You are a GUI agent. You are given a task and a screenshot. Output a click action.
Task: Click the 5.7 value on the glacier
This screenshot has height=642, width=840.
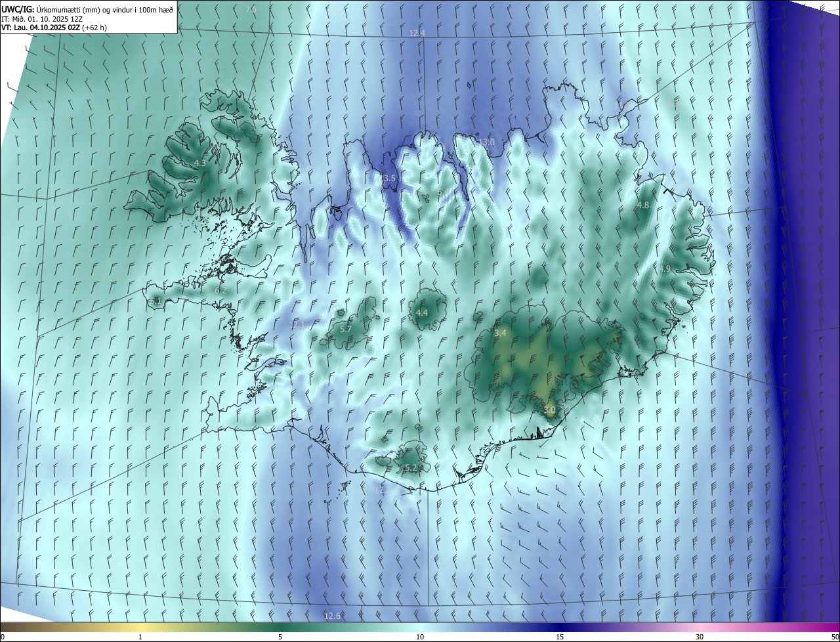(346, 329)
